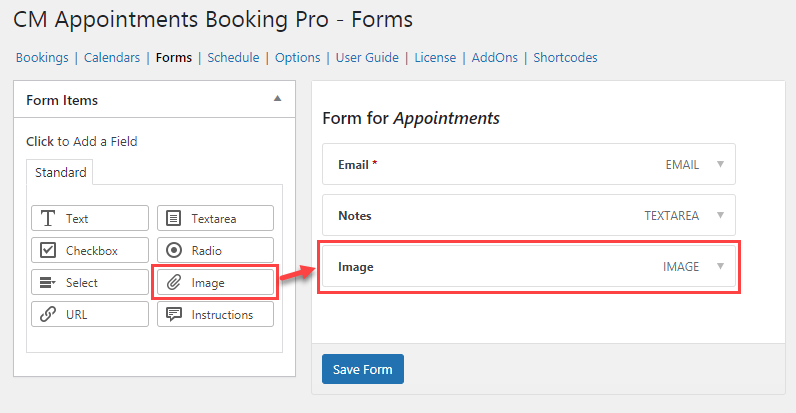Add a Text field to the form
Viewport: 796px width, 413px height.
90,218
